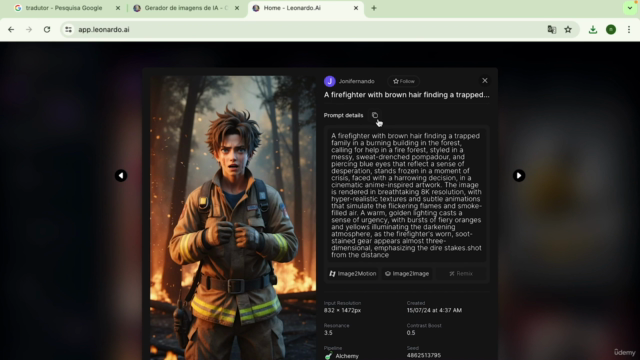
Task: Copy prompt details with the copy icon
Action: click(375, 115)
